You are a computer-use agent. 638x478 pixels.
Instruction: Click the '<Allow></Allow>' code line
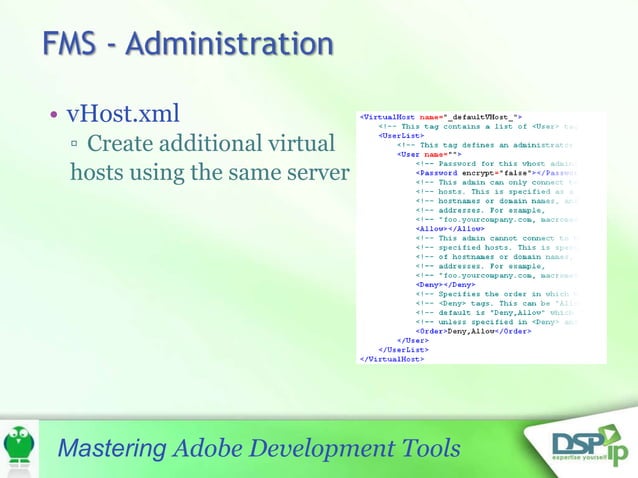tap(450, 229)
